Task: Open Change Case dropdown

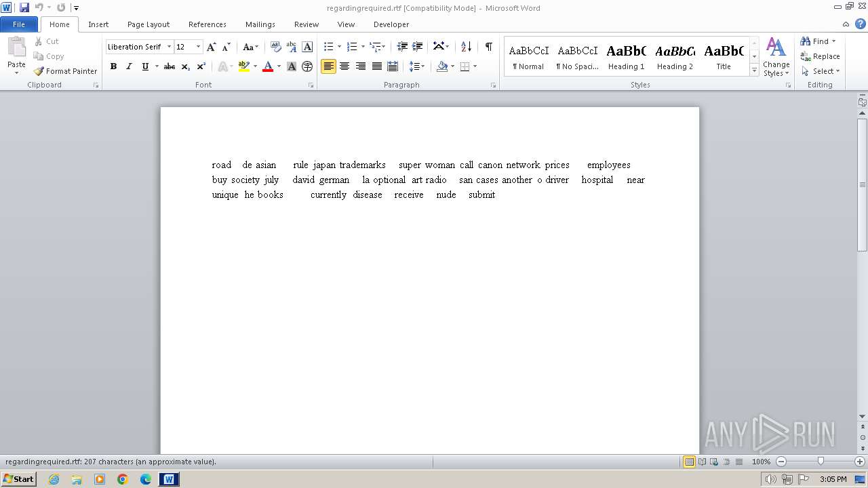Action: (250, 47)
